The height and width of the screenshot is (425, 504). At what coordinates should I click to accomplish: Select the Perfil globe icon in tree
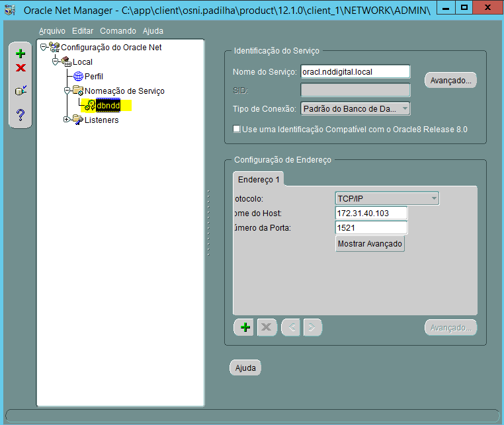coord(78,76)
